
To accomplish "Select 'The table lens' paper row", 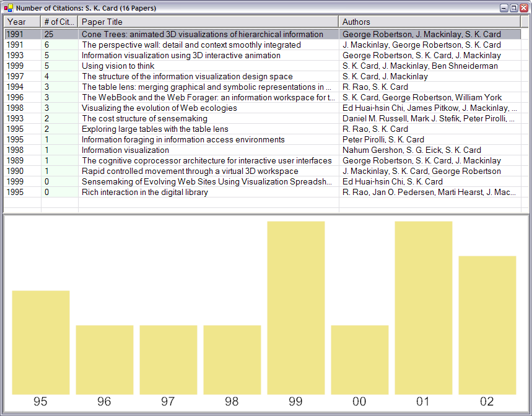I will pos(262,87).
